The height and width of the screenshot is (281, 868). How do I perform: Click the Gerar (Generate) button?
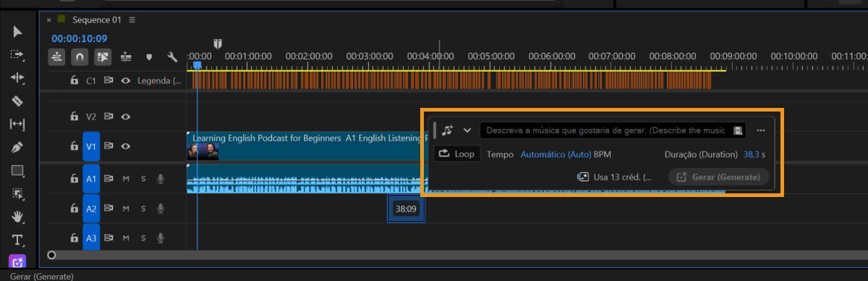[718, 177]
